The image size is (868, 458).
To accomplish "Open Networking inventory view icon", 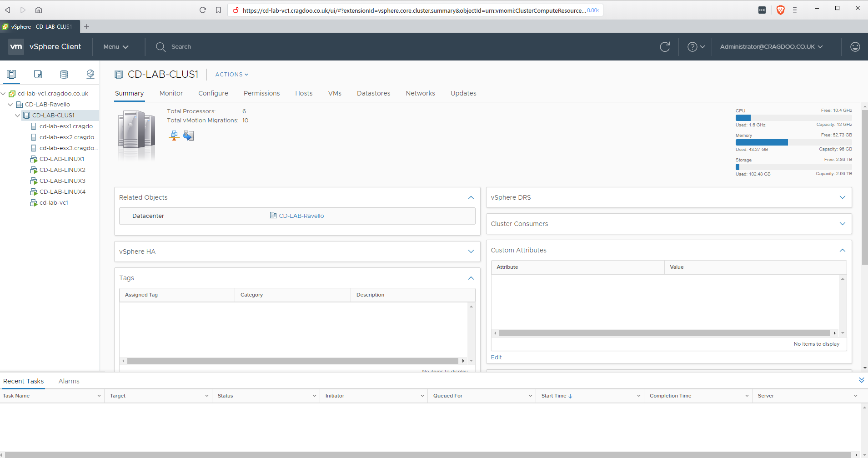I will pos(90,74).
